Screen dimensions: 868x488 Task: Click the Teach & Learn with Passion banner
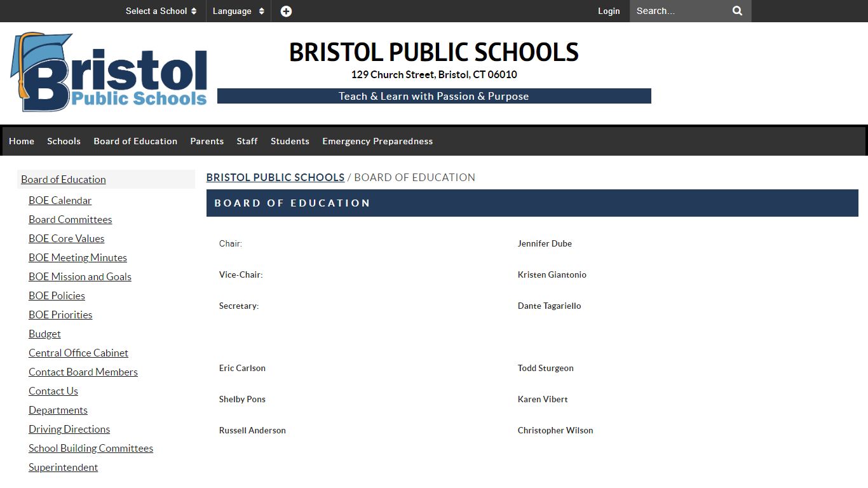[x=434, y=96]
